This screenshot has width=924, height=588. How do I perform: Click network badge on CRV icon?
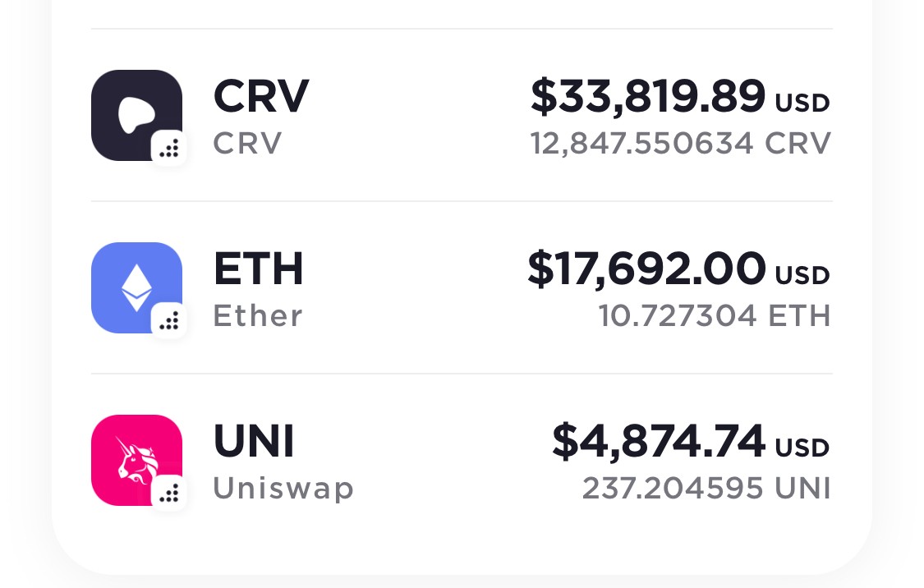click(169, 149)
